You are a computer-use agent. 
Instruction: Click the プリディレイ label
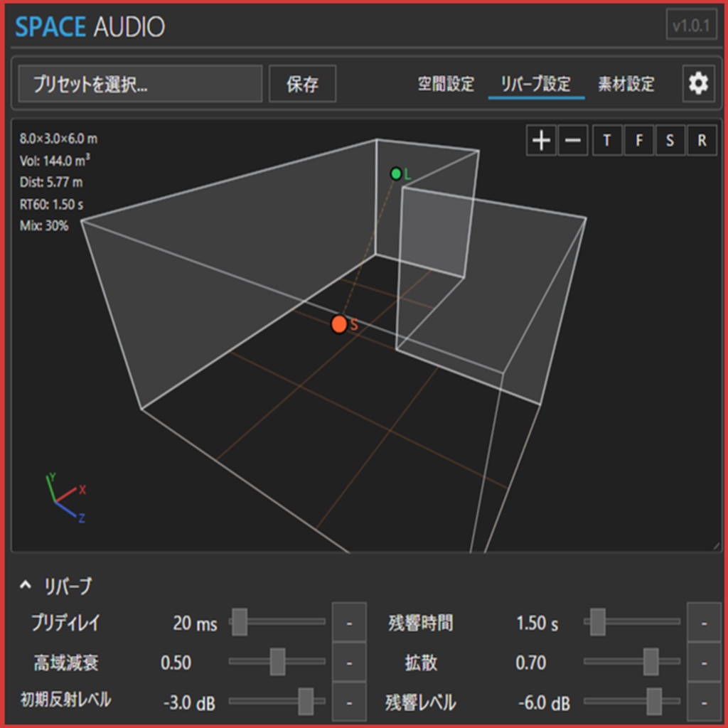[65, 623]
